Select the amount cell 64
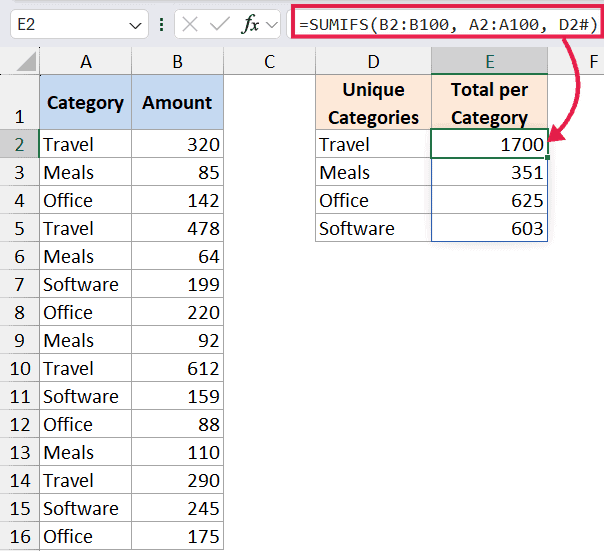Viewport: 604px width, 551px height. click(x=177, y=256)
